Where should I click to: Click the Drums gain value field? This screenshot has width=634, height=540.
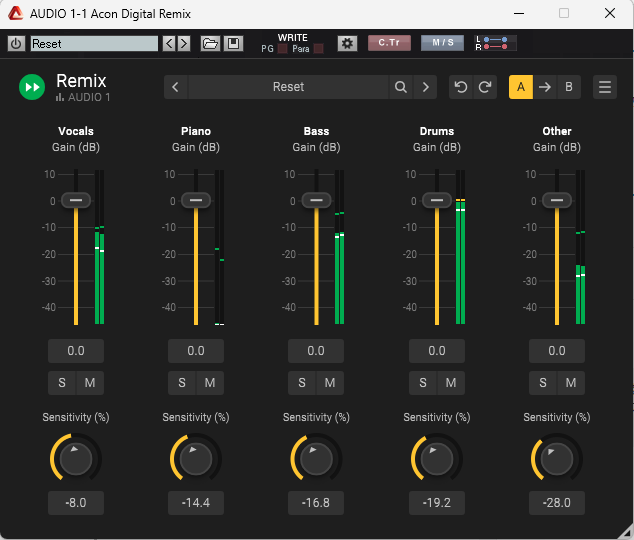pos(437,351)
